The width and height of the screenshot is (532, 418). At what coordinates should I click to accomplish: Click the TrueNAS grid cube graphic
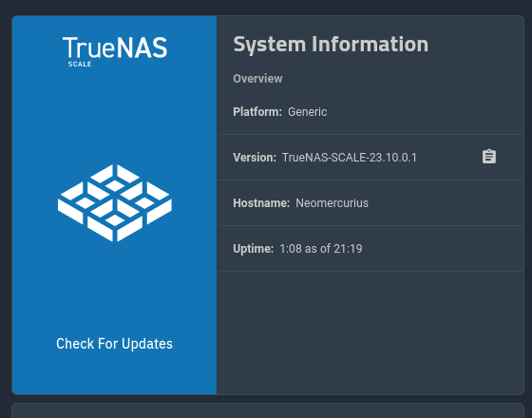115,203
